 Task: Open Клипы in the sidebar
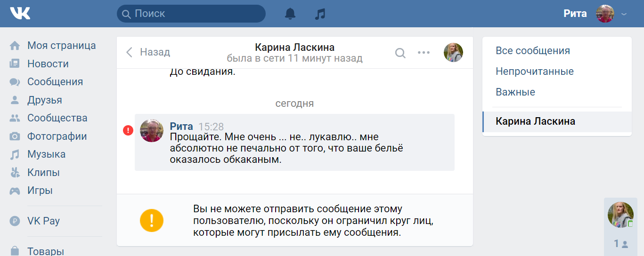pyautogui.click(x=43, y=173)
